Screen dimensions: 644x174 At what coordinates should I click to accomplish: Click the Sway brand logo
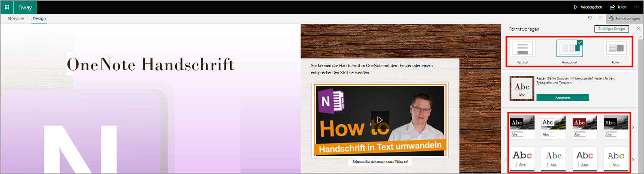25,7
